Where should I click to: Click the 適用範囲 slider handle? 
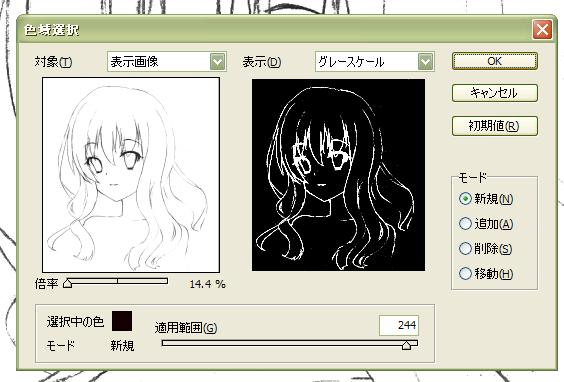(406, 345)
